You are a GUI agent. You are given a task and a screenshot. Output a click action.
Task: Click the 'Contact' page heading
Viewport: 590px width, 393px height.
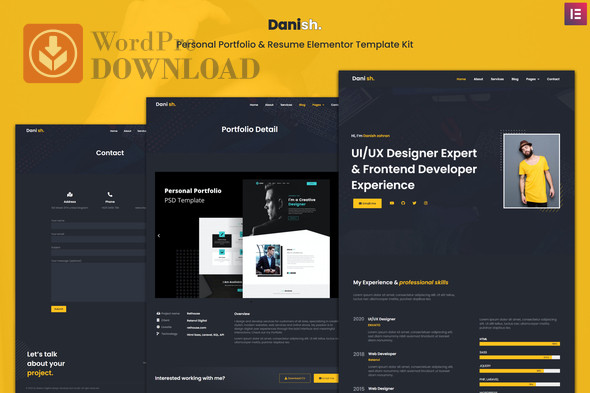tap(110, 153)
